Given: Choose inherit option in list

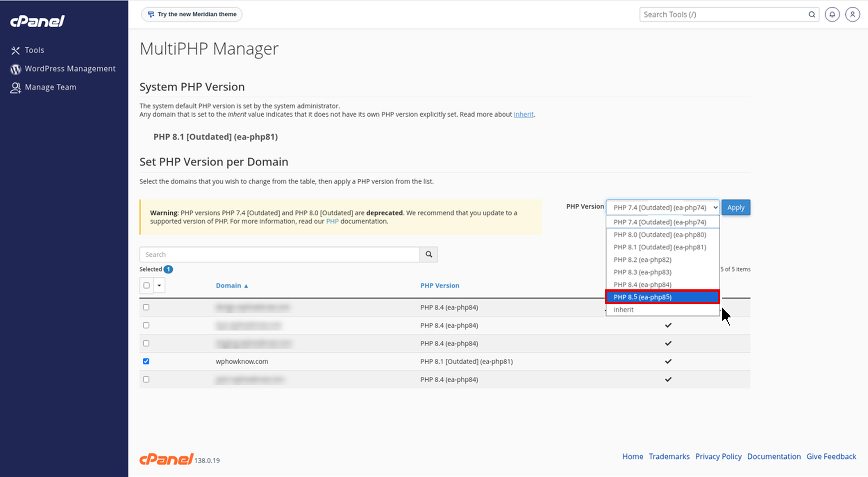Looking at the screenshot, I should point(663,310).
